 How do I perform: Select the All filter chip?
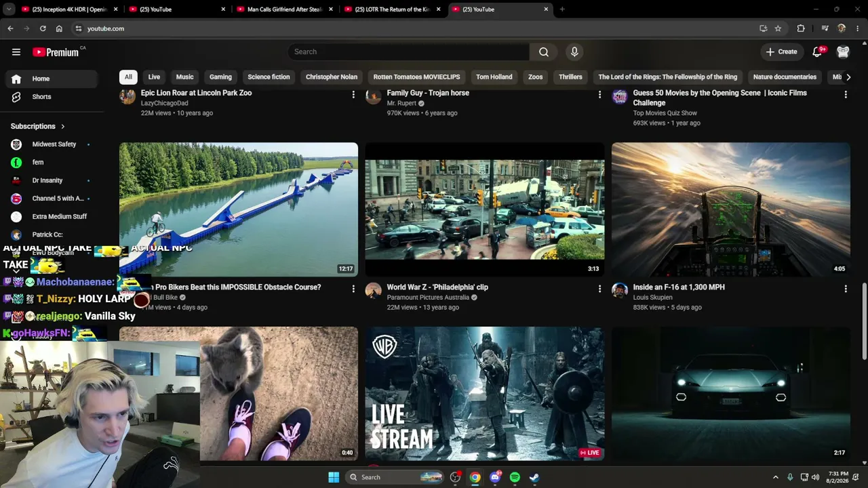tap(128, 77)
